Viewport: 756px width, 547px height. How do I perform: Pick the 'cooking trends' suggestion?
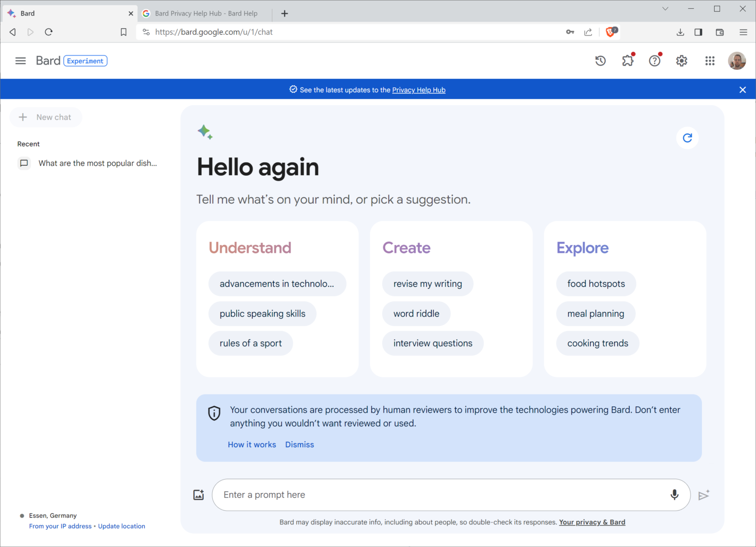click(x=598, y=343)
